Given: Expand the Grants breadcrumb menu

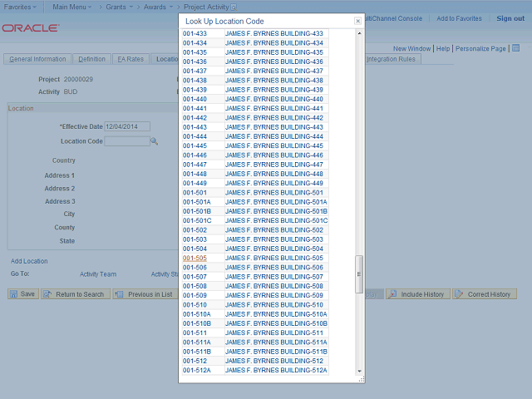Looking at the screenshot, I should (119, 7).
